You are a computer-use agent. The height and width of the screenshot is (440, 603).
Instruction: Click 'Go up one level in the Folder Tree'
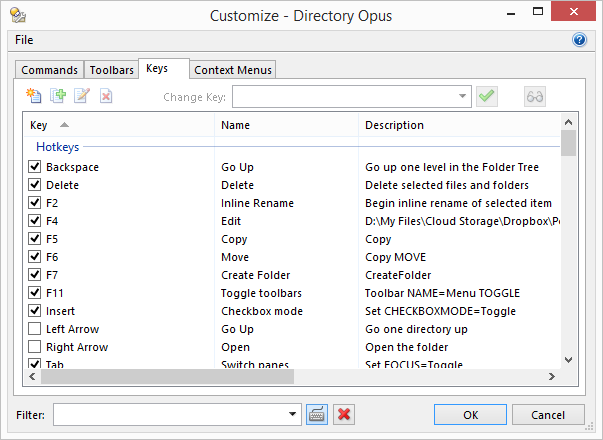pos(452,167)
